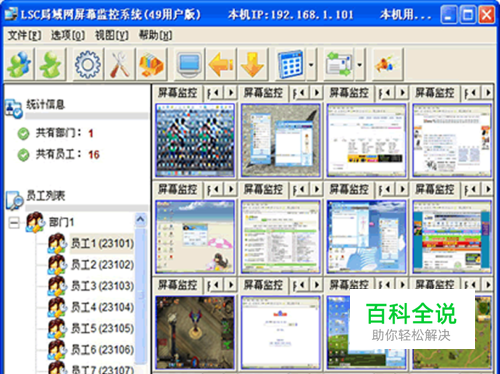Open the 帮助[H] menu

click(155, 35)
